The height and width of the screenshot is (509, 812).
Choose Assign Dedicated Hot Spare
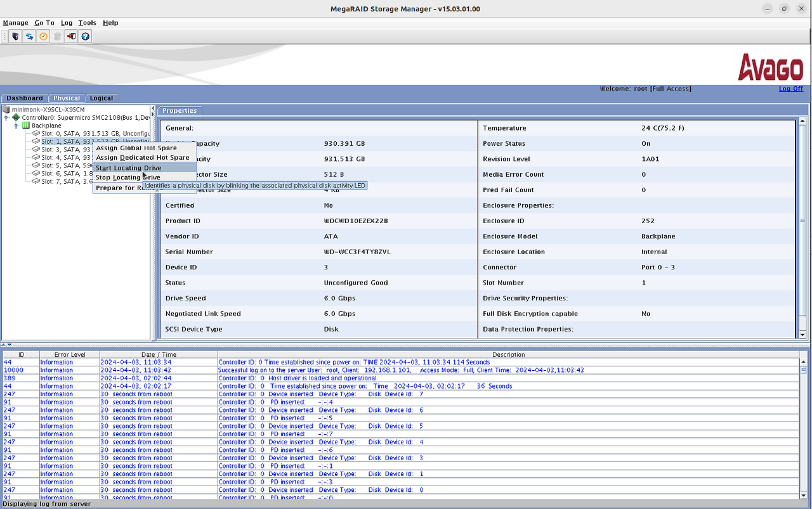145,157
